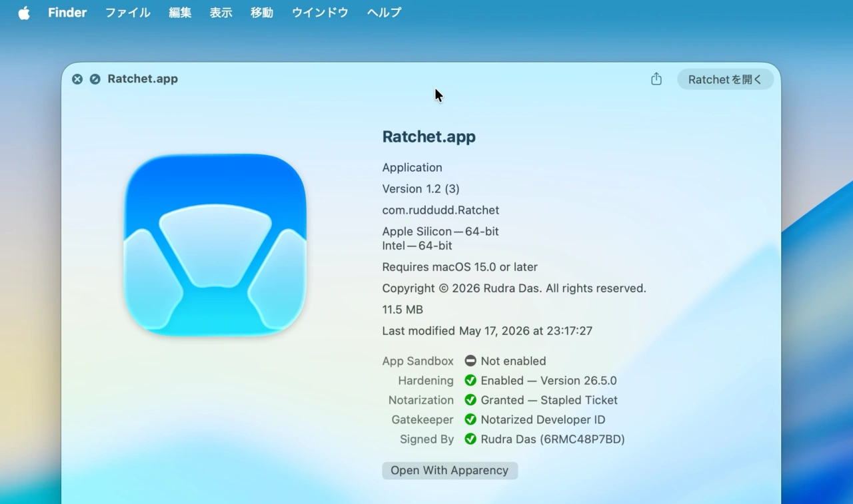This screenshot has height=504, width=853.
Task: Click the Apple Silicon—64-bit text
Action: (440, 232)
